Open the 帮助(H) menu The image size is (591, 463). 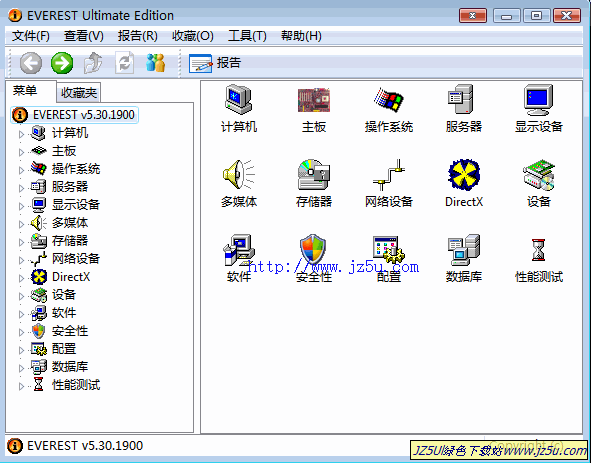pos(301,36)
